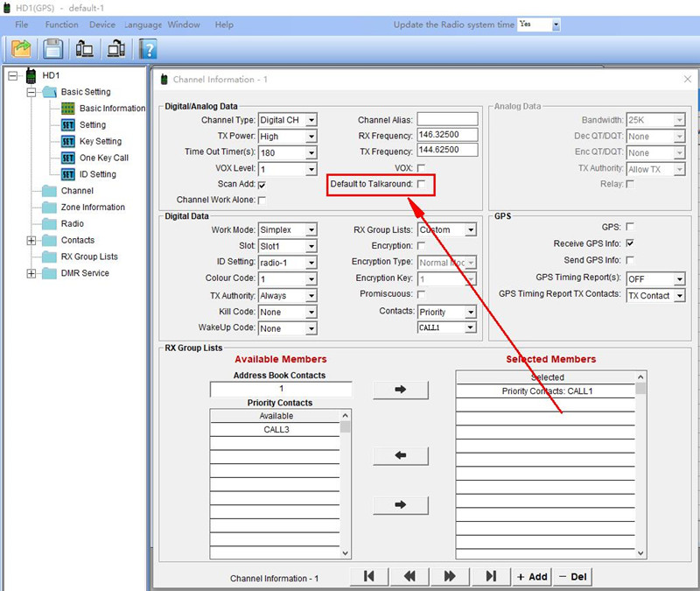Click the next record double-arrow button
Screen dimensions: 700x591
450,576
